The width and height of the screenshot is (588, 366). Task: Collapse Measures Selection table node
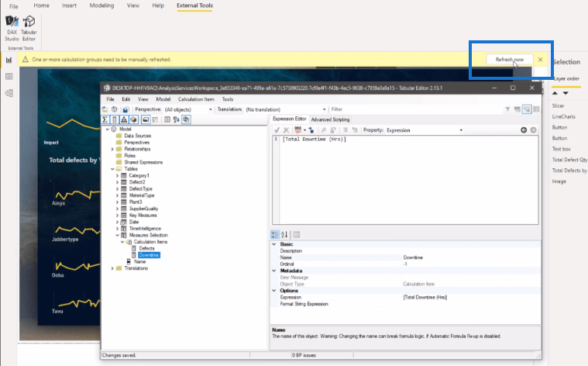point(117,235)
